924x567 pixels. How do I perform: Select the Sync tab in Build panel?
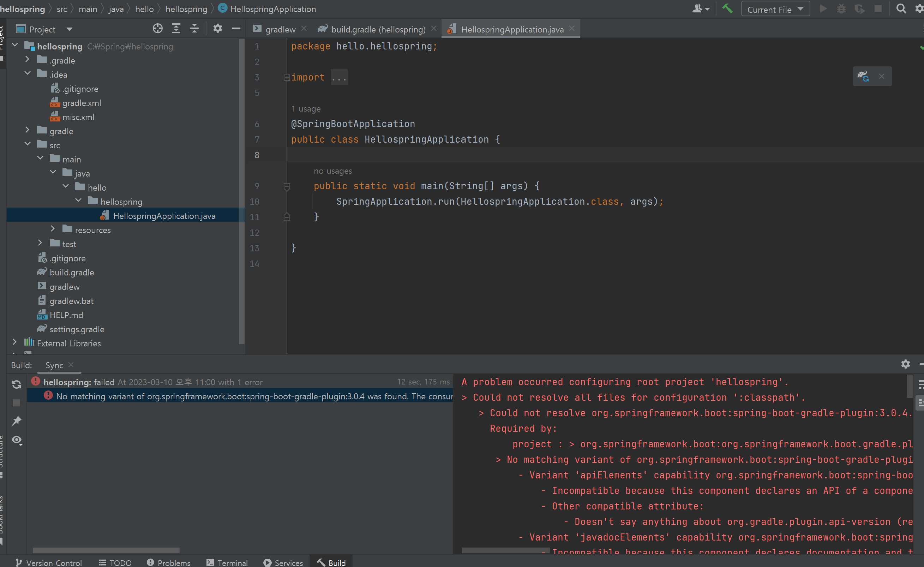pyautogui.click(x=54, y=365)
